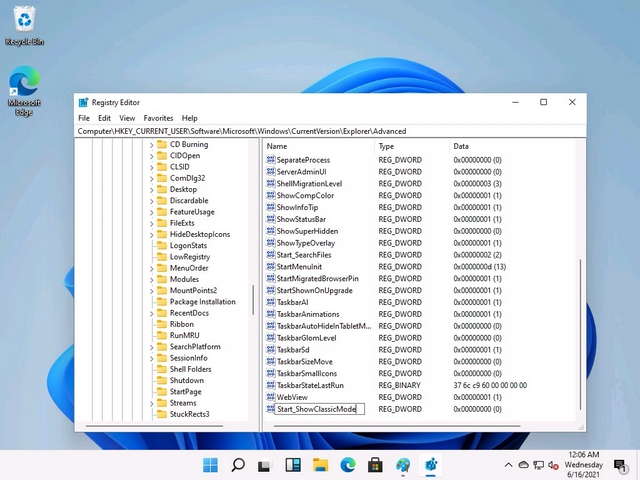The image size is (640, 480).
Task: Open File Explorer from the taskbar
Action: pyautogui.click(x=321, y=465)
